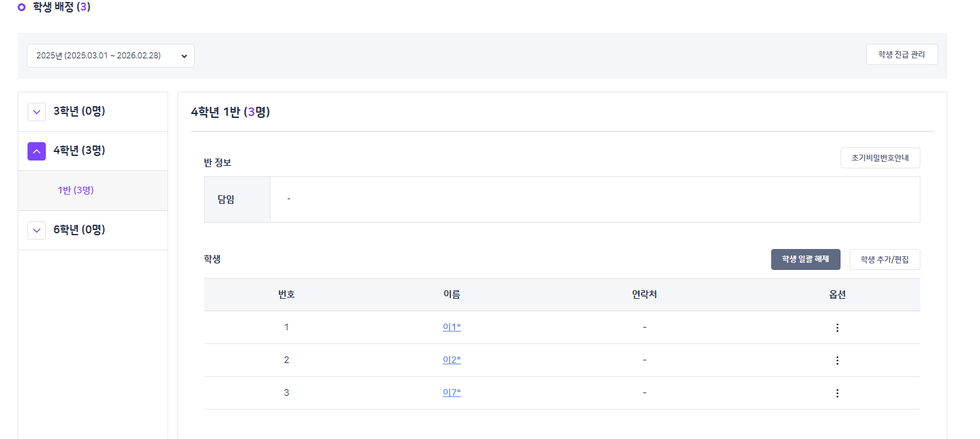Select 1반 (3명) class item
Viewport: 980px width, 439px height.
tap(76, 191)
